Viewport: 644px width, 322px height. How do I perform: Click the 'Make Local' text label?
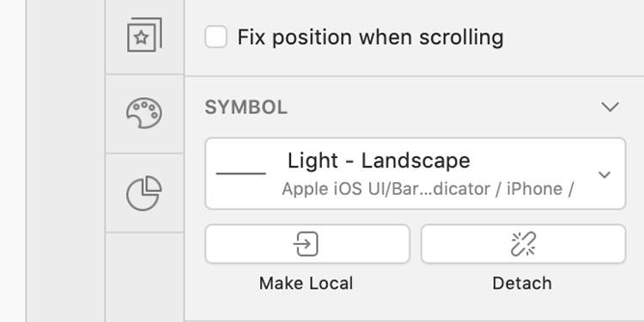(306, 283)
